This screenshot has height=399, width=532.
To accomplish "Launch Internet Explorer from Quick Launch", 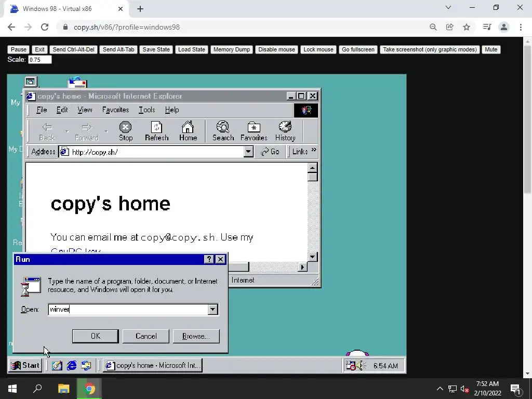I will tap(72, 365).
